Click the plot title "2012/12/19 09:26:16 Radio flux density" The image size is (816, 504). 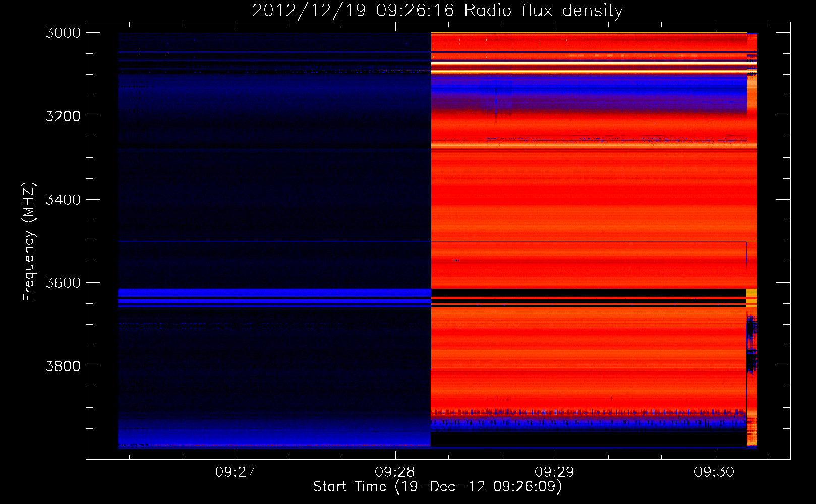437,11
